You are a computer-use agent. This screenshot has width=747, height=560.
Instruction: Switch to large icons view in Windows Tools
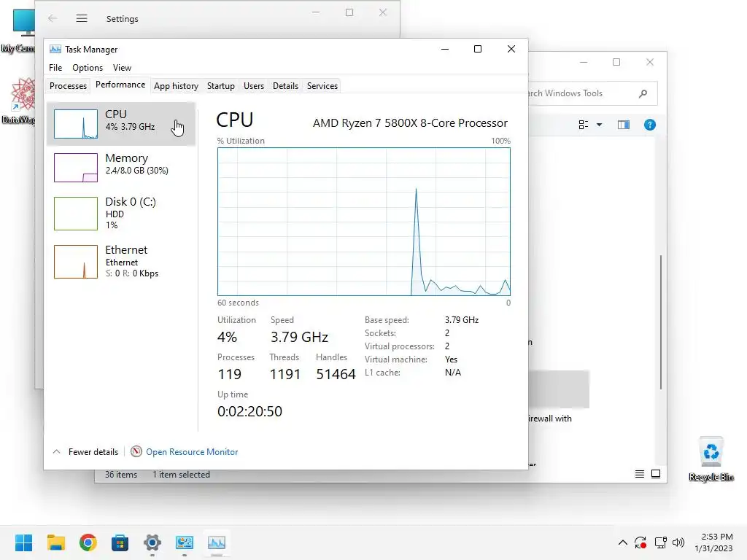click(656, 474)
